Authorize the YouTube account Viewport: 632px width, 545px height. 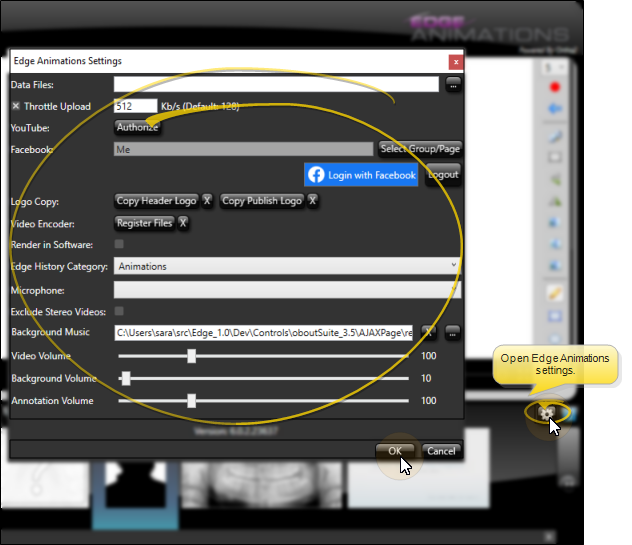pos(137,127)
